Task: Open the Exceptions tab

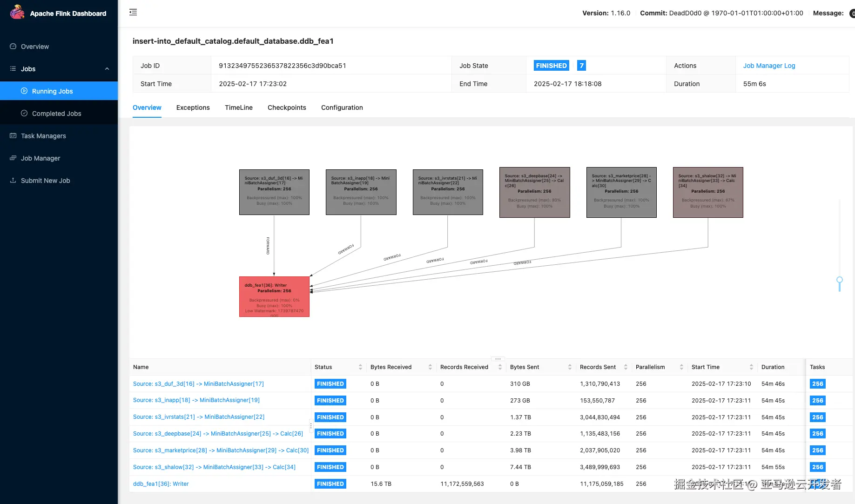Action: click(193, 108)
